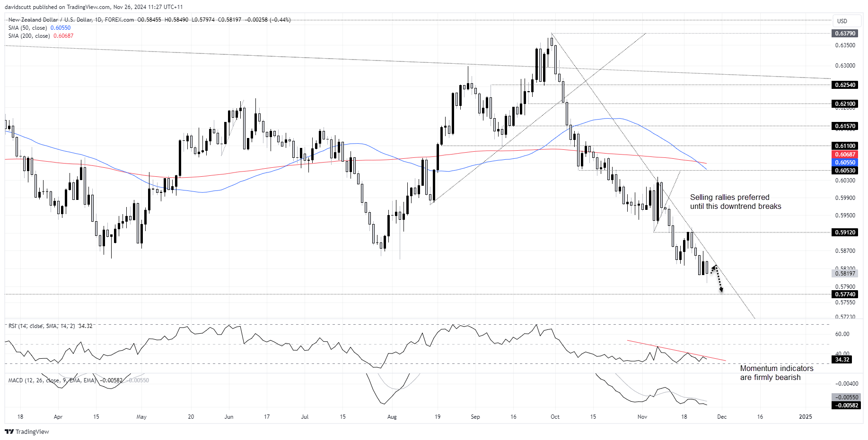Click the 0.58700 price scale tick
This screenshot has width=868, height=440.
(x=845, y=251)
